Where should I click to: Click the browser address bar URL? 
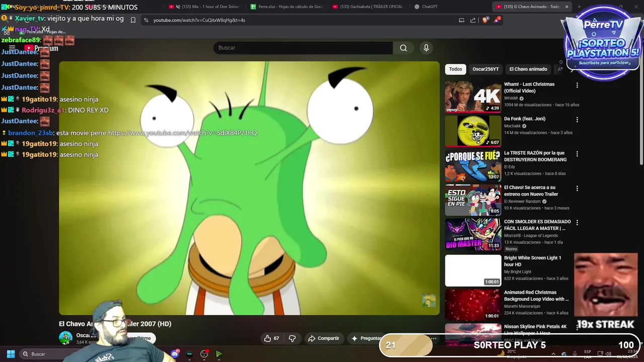pyautogui.click(x=199, y=20)
